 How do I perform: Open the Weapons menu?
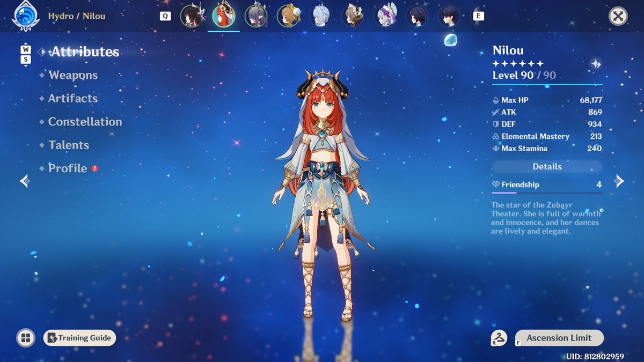coord(73,75)
